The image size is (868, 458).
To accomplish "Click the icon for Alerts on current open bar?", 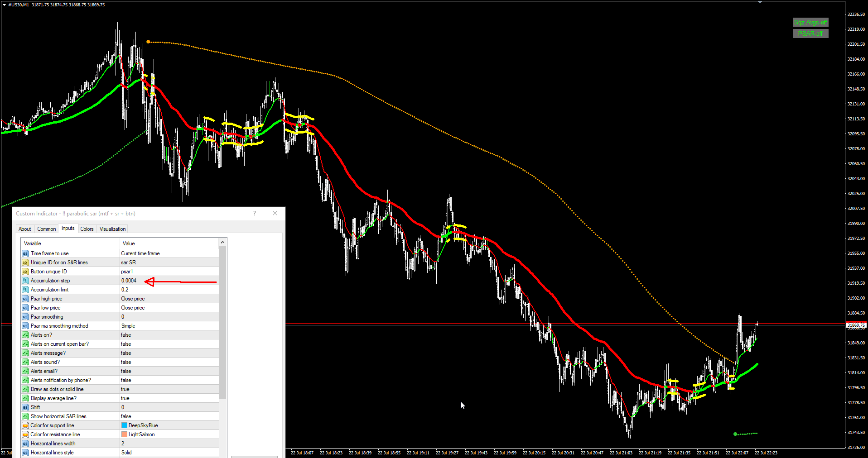I will [25, 344].
